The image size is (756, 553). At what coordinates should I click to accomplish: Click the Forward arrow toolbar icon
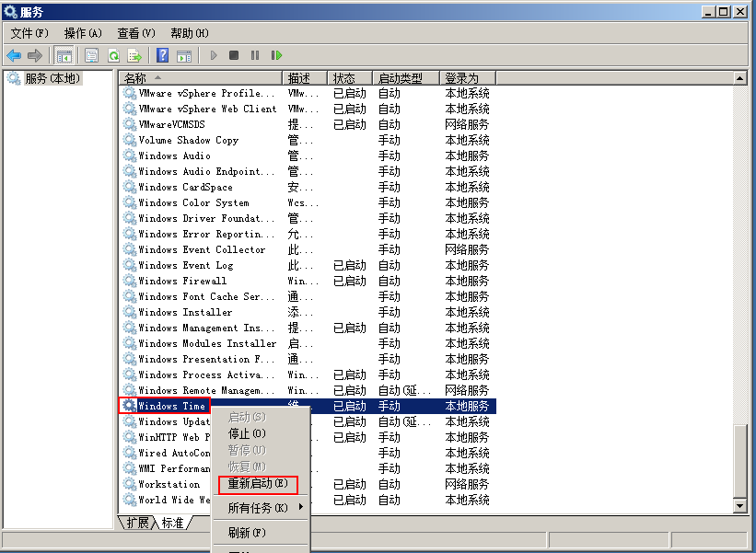[x=35, y=56]
